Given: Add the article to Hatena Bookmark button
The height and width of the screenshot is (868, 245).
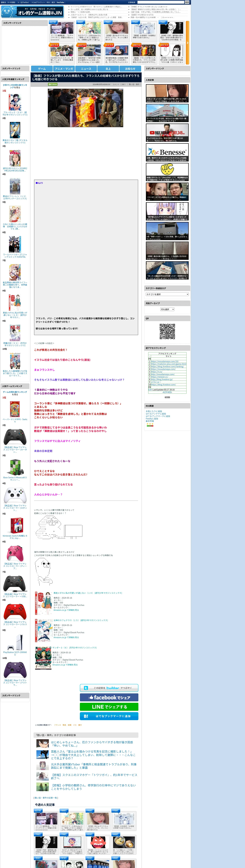Looking at the screenshot, I should click(x=109, y=716).
